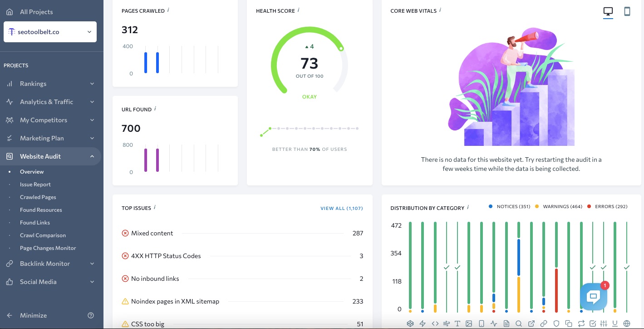Open the Found Resources submenu item

(41, 210)
